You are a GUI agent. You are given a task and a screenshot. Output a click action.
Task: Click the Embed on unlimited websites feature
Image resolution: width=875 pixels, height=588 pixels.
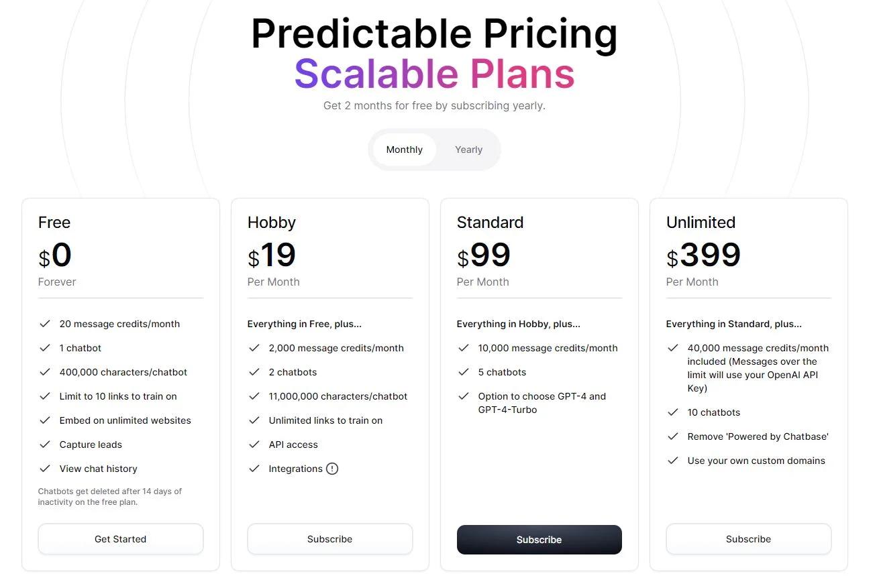click(x=125, y=420)
